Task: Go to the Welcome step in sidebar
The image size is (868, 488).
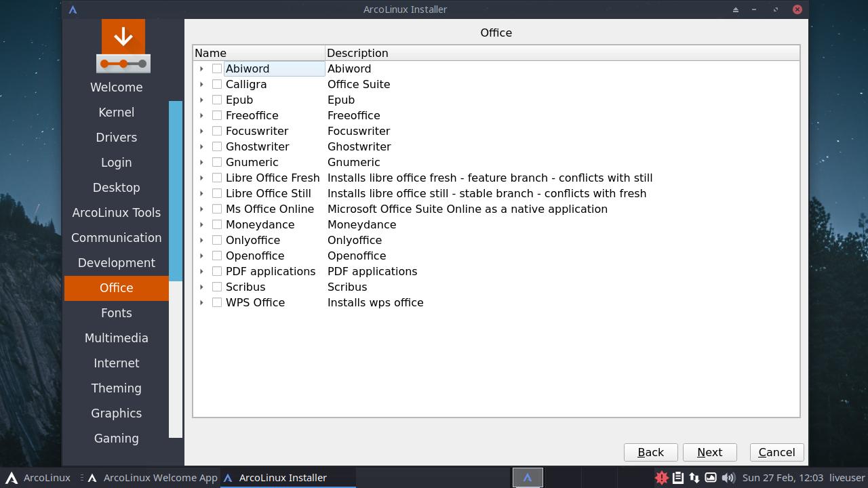Action: (117, 87)
